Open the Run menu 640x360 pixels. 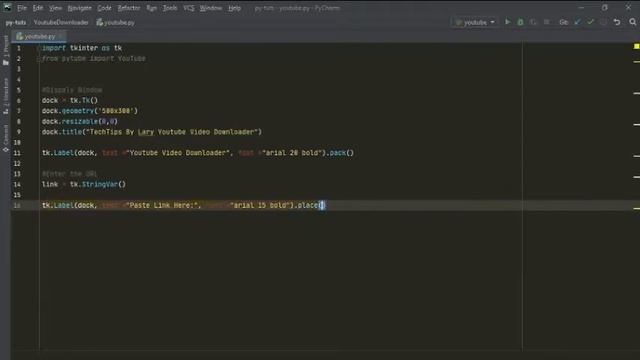point(151,8)
